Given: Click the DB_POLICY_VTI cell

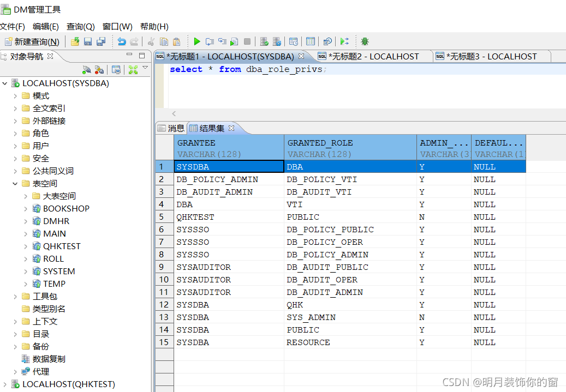Looking at the screenshot, I should 350,179.
